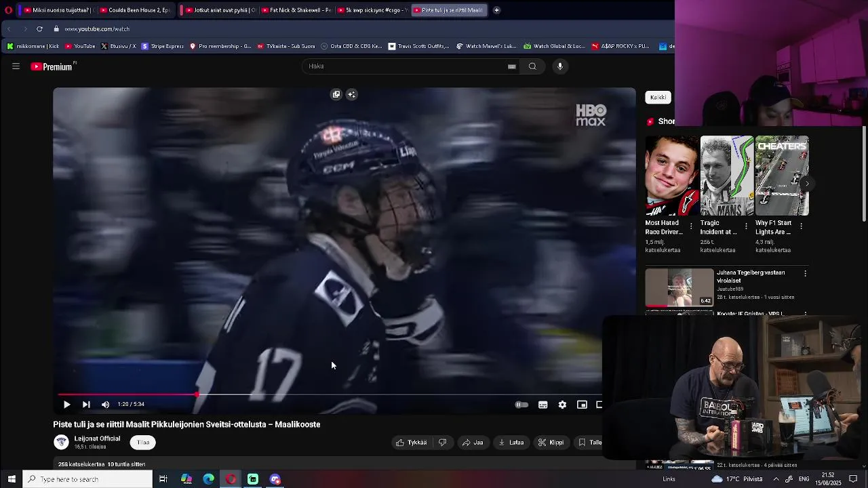Toggle subtitles in the video player

[543, 405]
